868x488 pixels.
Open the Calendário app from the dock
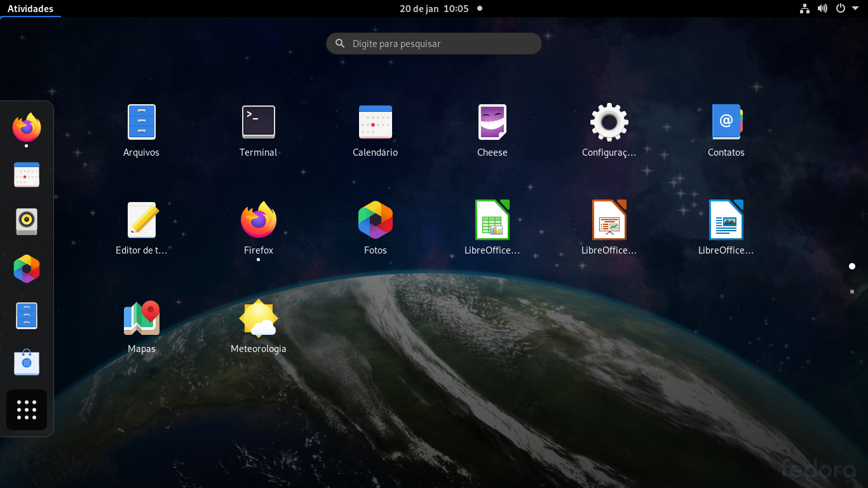(x=27, y=175)
